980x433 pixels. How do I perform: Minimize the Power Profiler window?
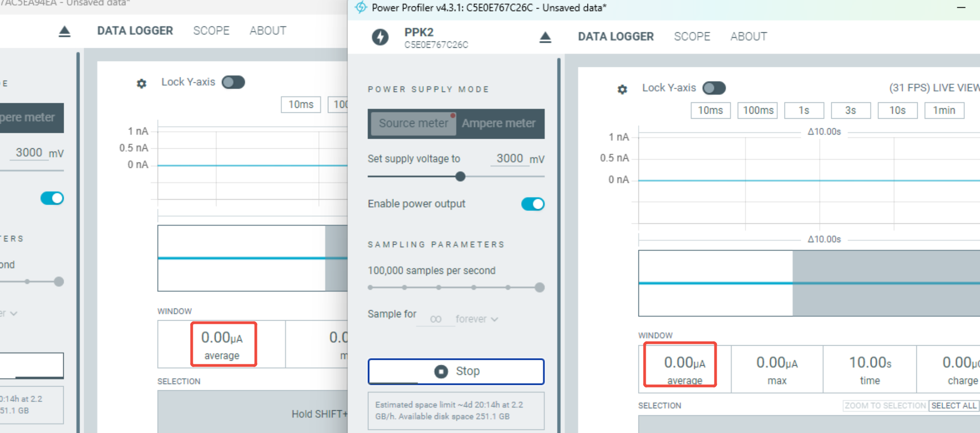pyautogui.click(x=961, y=8)
